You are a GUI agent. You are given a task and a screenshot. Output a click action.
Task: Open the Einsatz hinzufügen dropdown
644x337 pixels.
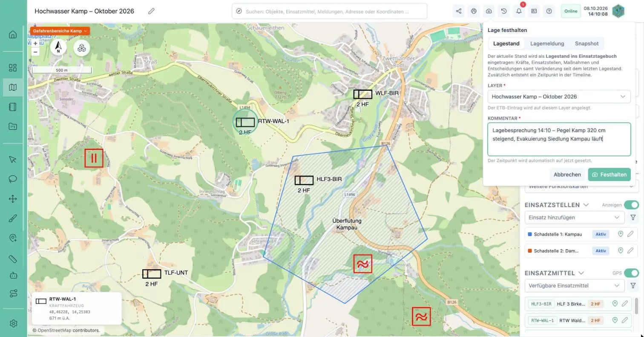574,218
